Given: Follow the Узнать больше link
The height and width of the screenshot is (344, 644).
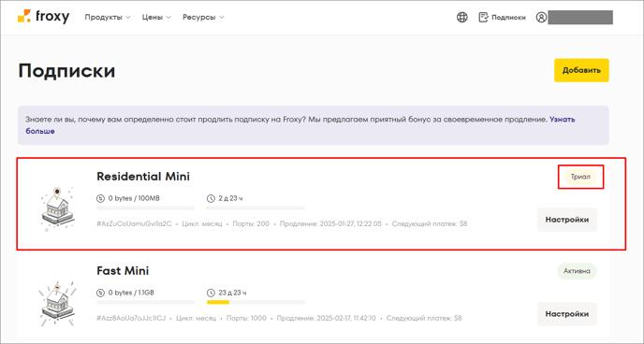Looking at the screenshot, I should [x=562, y=120].
